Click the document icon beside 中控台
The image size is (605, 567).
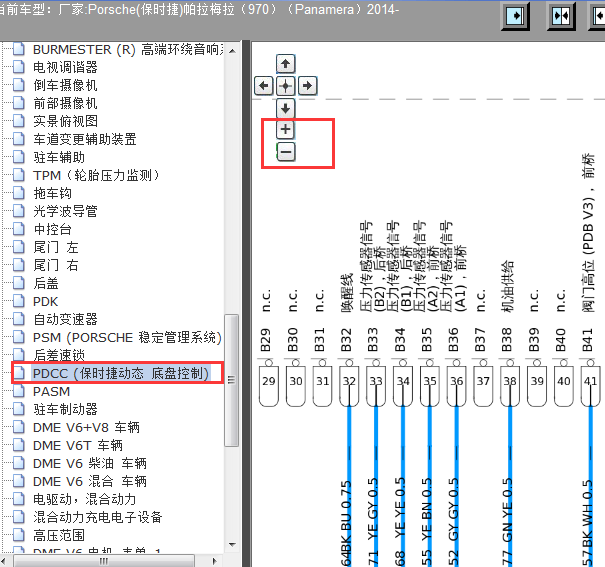click(x=19, y=229)
